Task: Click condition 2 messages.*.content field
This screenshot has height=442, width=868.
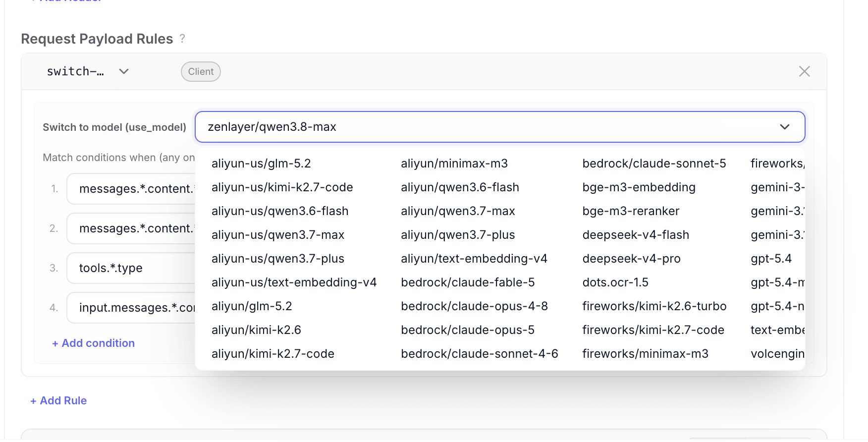Action: click(131, 228)
